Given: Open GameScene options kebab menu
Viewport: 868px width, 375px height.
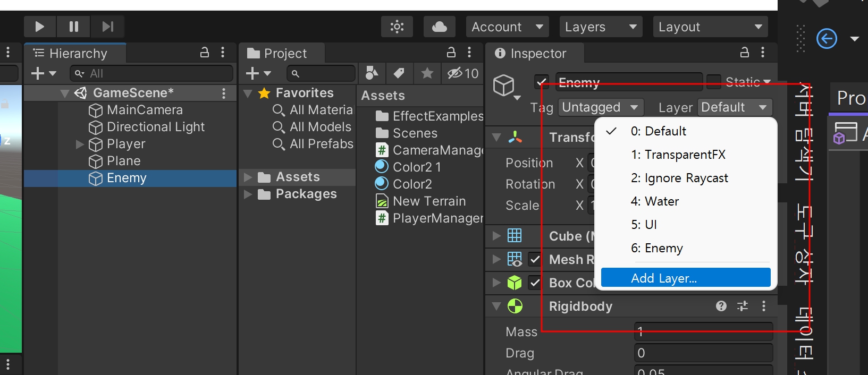Looking at the screenshot, I should point(224,93).
